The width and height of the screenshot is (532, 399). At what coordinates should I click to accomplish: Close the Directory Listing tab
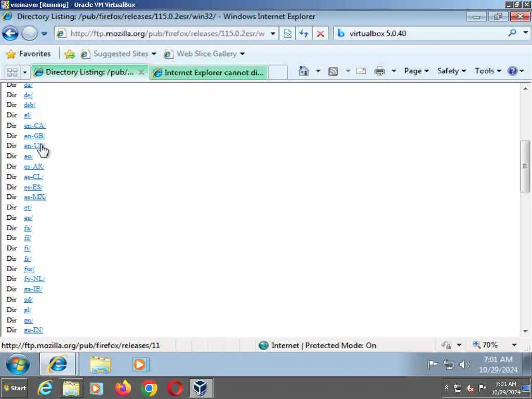point(141,72)
